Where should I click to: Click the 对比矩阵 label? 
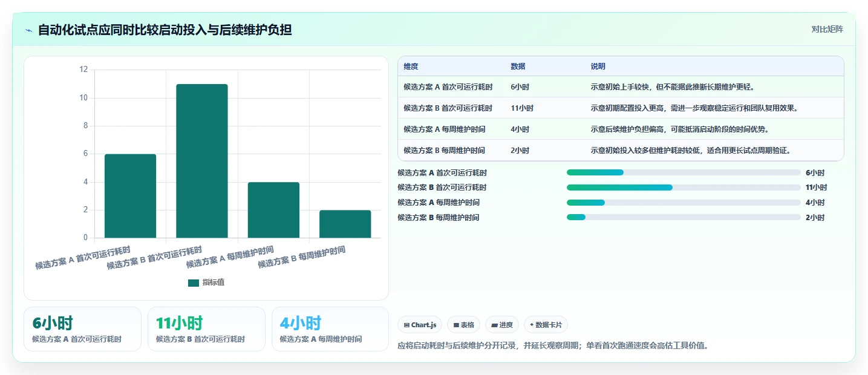pos(827,29)
